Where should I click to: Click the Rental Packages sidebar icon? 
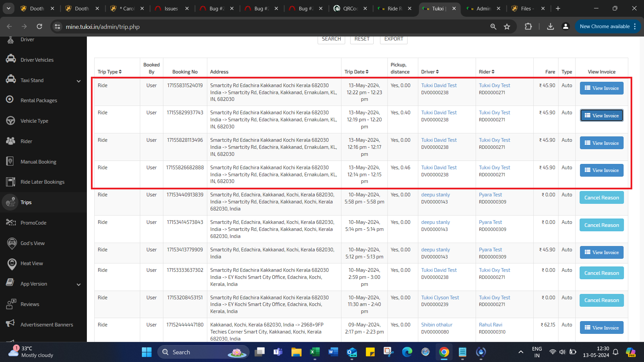(x=10, y=100)
